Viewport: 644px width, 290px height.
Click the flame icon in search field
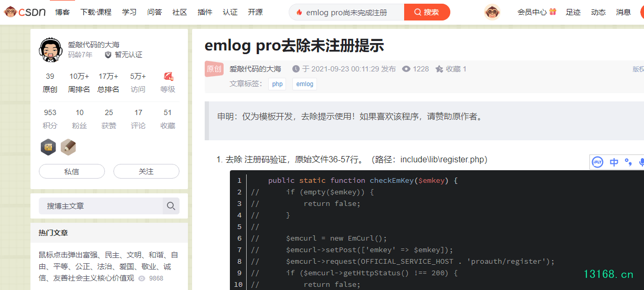pyautogui.click(x=299, y=12)
